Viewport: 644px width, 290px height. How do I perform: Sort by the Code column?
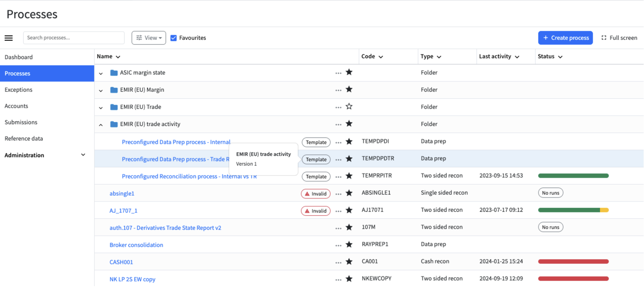[372, 57]
